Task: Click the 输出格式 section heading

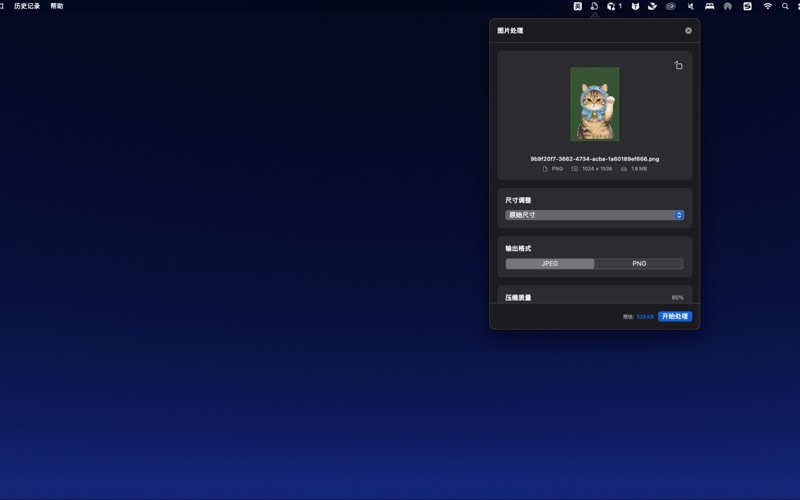Action: click(518, 248)
